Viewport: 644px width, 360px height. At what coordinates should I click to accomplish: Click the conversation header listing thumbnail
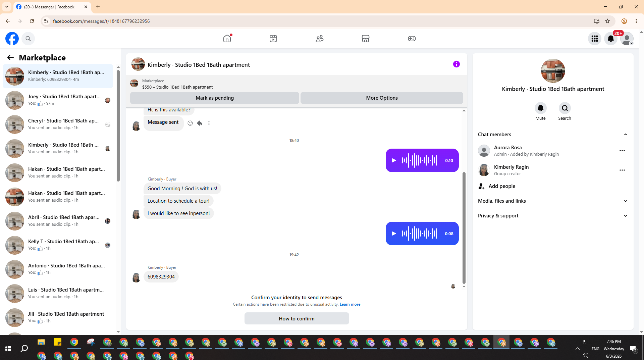click(138, 64)
